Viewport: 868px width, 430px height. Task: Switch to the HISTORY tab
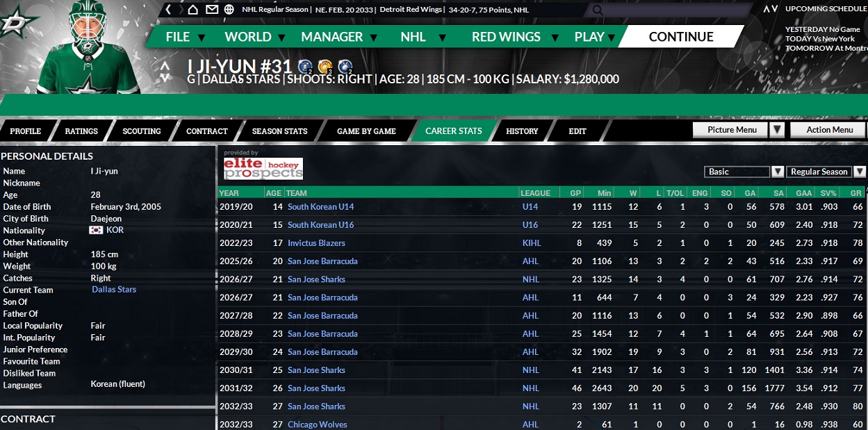coord(523,131)
